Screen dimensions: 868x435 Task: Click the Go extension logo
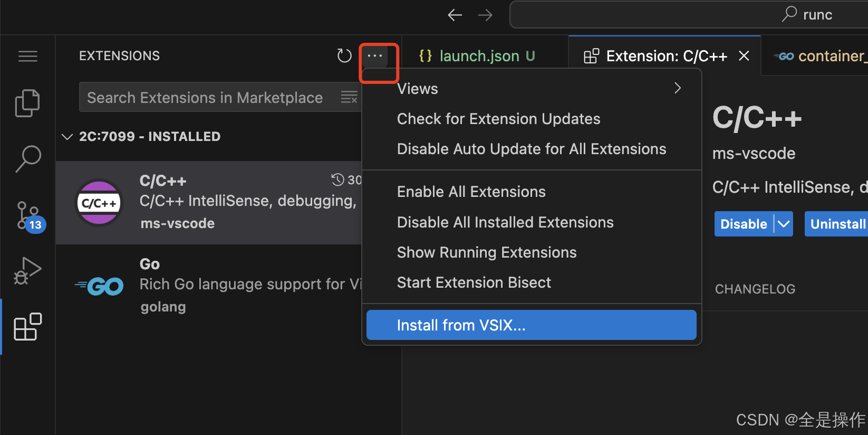pyautogui.click(x=99, y=286)
